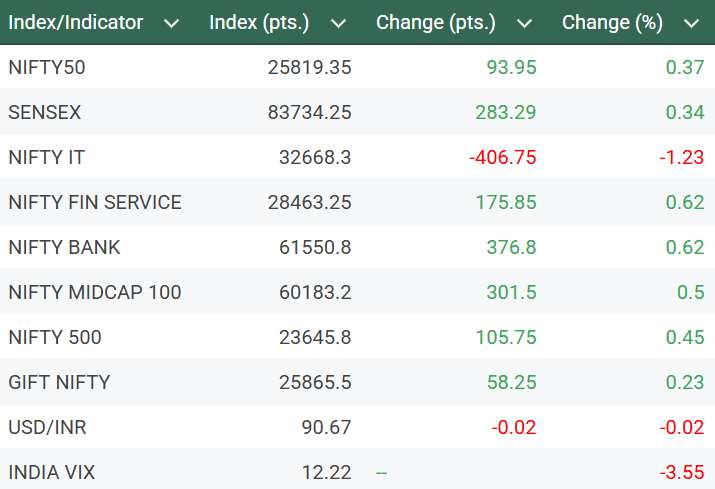Select the NIFTY FIN SERVICE row
Viewport: 715px width, 489px height.
pyautogui.click(x=95, y=202)
